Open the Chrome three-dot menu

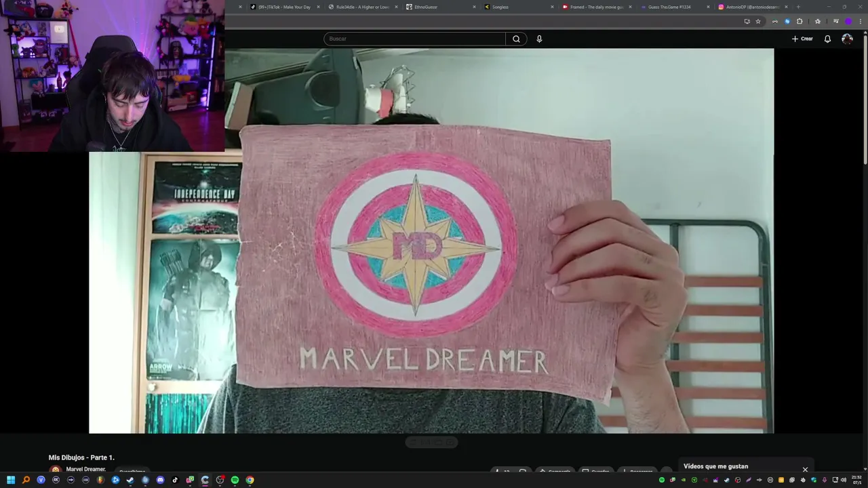click(861, 21)
